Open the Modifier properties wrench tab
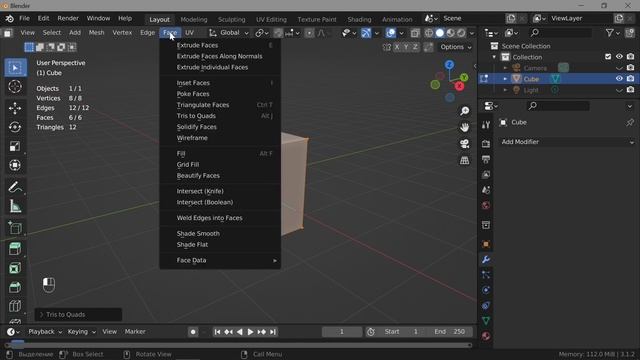640x360 pixels. tap(486, 260)
